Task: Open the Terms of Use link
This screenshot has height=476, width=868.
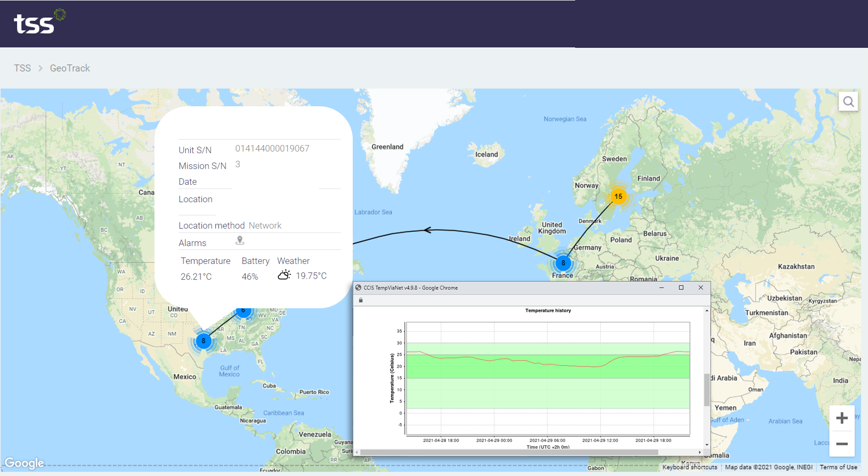Action: [x=838, y=467]
